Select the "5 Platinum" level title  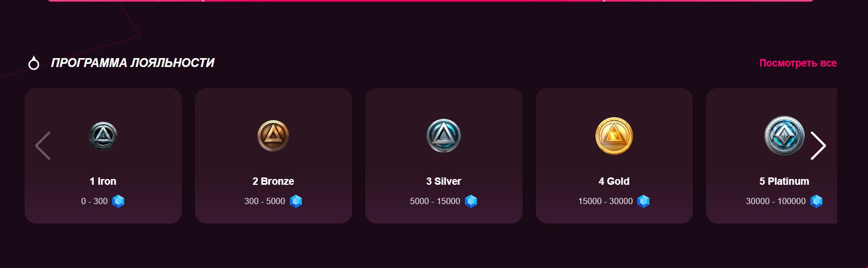(x=784, y=181)
